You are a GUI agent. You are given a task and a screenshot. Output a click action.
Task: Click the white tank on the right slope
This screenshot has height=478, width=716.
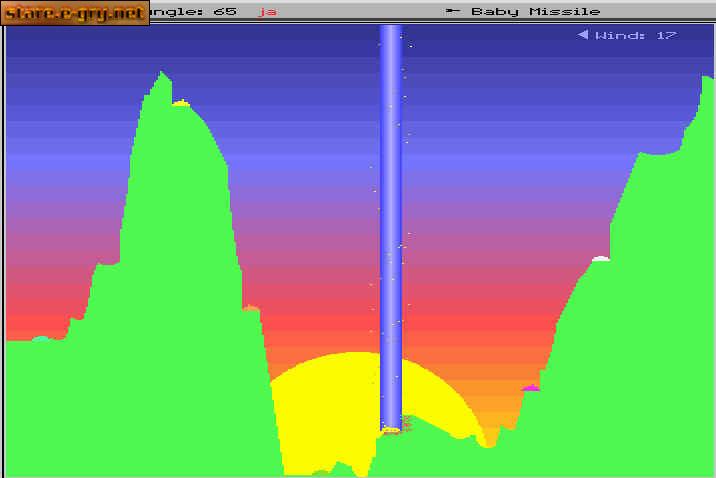(x=601, y=259)
